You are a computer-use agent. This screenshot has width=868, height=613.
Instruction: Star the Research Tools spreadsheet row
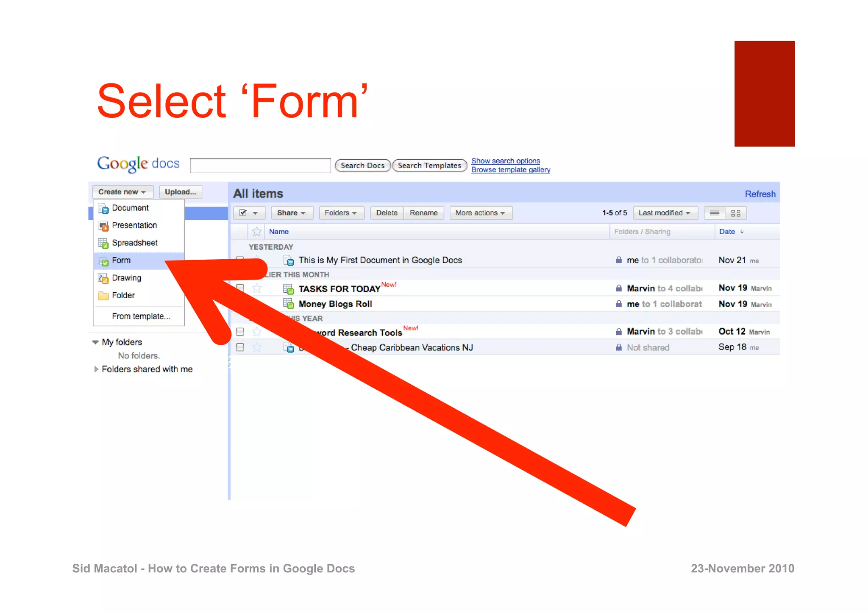[x=257, y=332]
